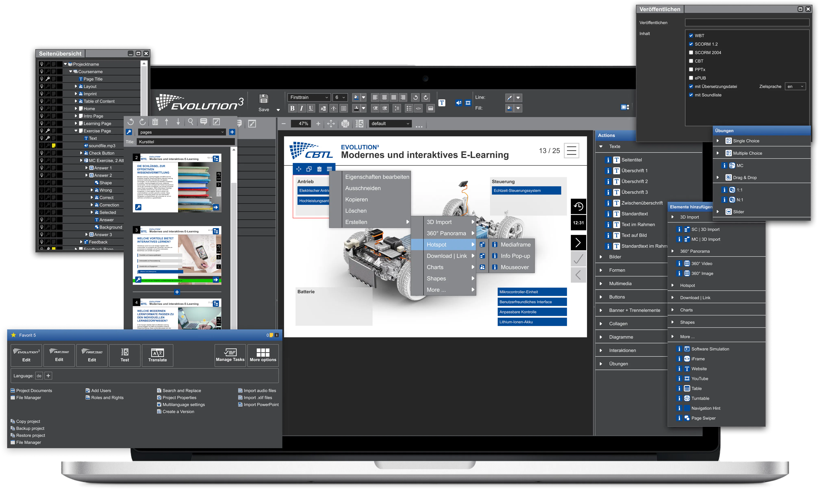Viewport: 819px width, 504px height.
Task: Click the Translate icon in Favorit panel
Action: click(x=157, y=355)
